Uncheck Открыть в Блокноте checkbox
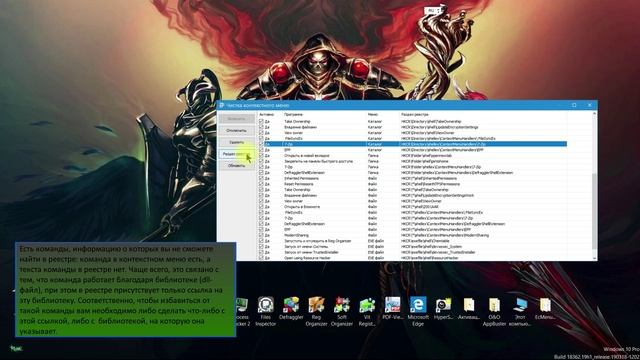640x360 pixels. (x=261, y=207)
